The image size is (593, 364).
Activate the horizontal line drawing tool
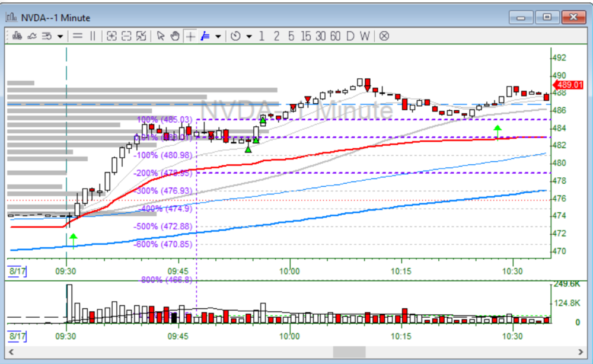(x=78, y=36)
